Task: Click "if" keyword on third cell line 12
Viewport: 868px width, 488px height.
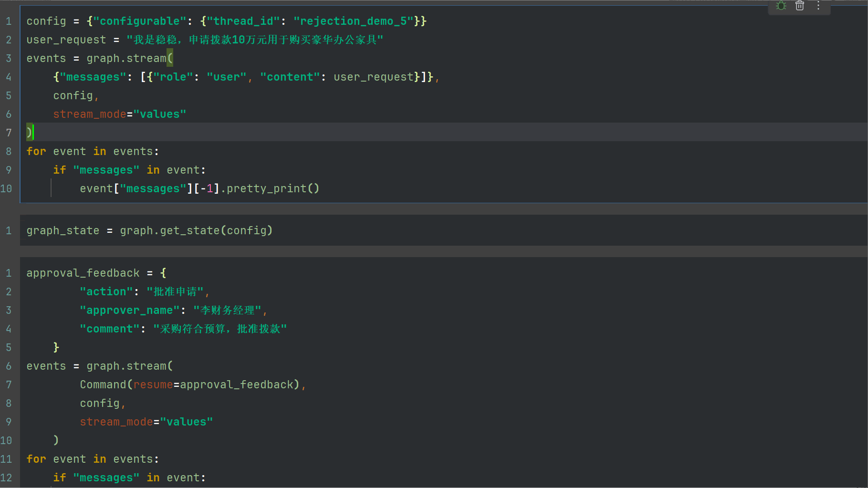Action: (60, 478)
